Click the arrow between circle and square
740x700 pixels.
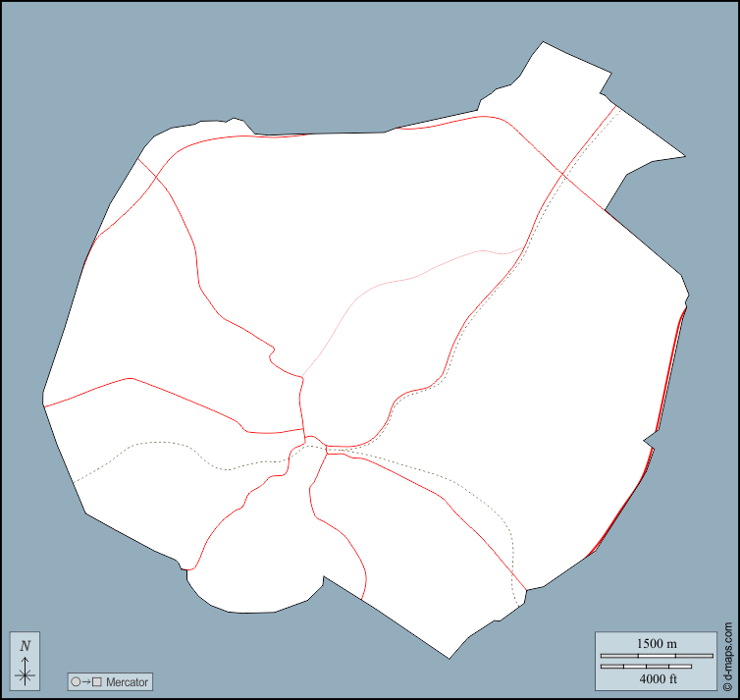86,681
